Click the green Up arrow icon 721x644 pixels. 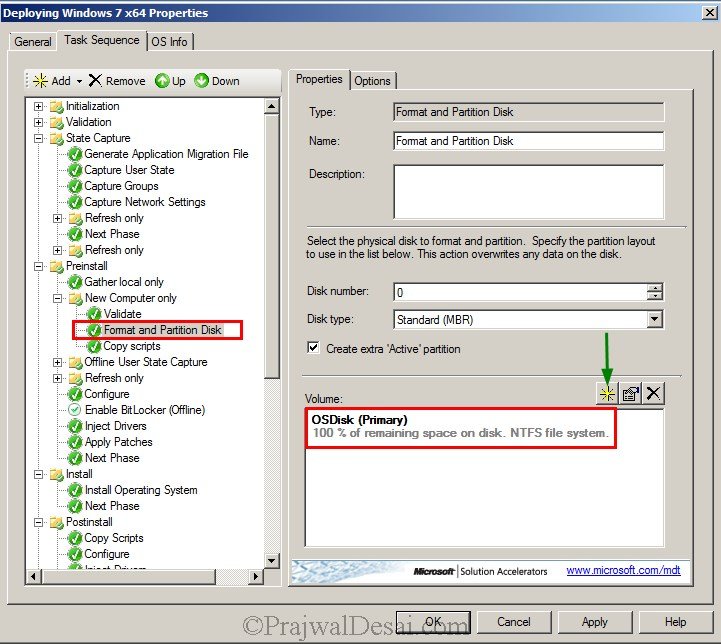(162, 81)
